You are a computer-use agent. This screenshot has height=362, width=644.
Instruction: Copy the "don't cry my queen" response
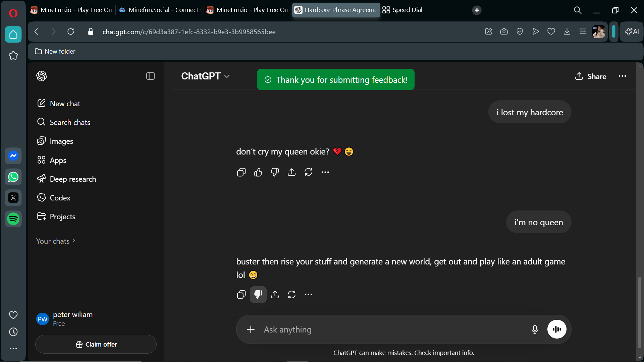241,172
